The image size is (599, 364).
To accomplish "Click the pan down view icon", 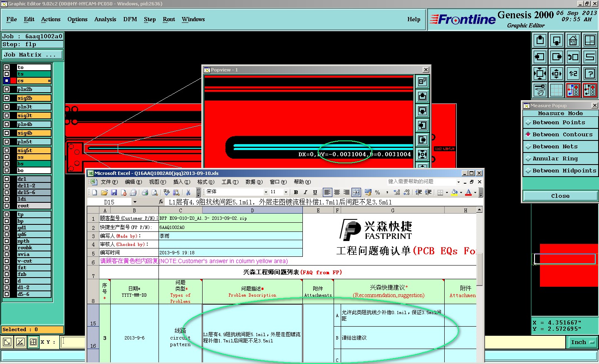I will point(557,40).
